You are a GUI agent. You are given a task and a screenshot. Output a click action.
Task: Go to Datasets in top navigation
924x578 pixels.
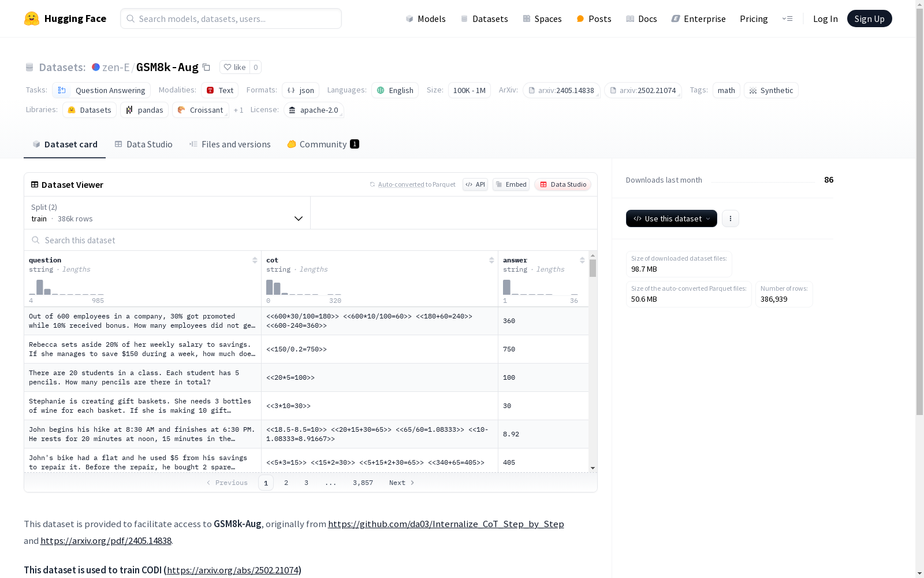coord(484,18)
